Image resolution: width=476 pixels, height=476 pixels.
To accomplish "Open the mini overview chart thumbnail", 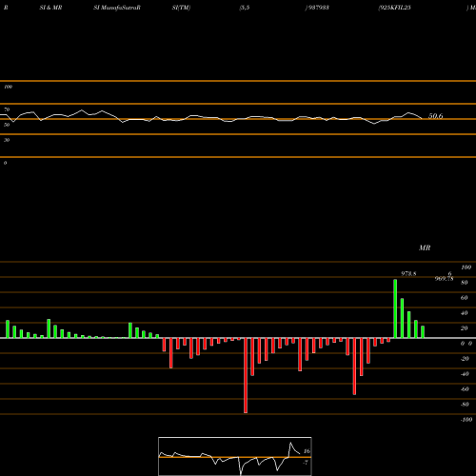I will (235, 456).
